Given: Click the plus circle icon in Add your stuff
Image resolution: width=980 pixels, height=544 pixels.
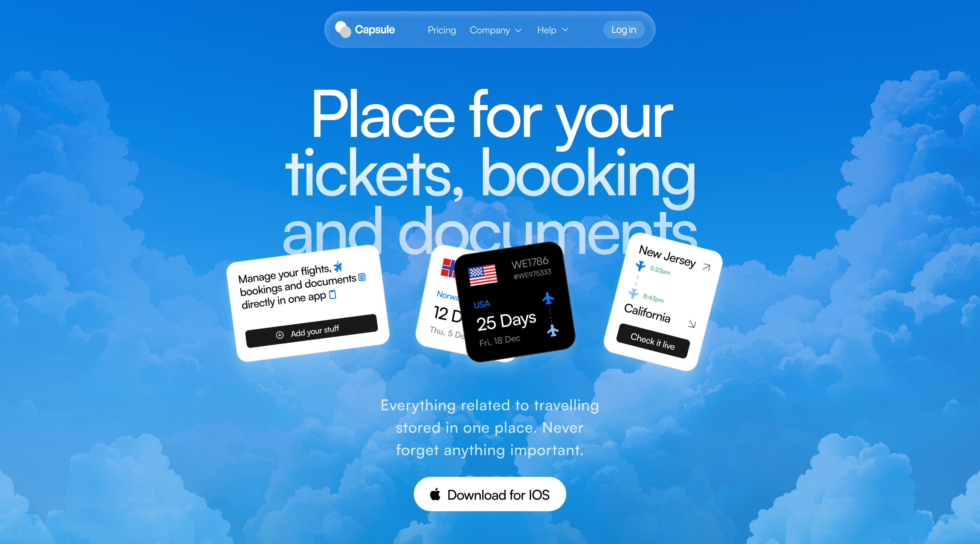Looking at the screenshot, I should coord(280,335).
